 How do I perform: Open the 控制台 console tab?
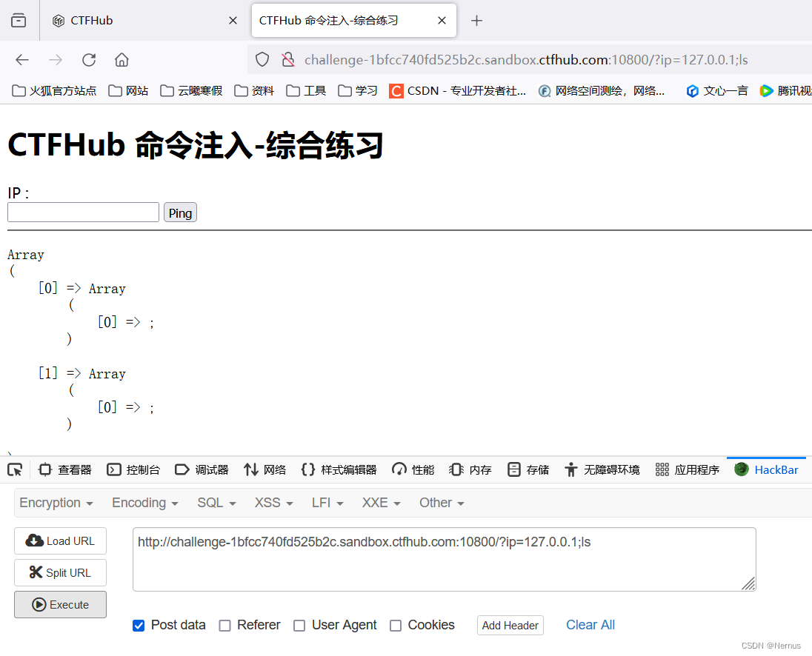(x=133, y=469)
